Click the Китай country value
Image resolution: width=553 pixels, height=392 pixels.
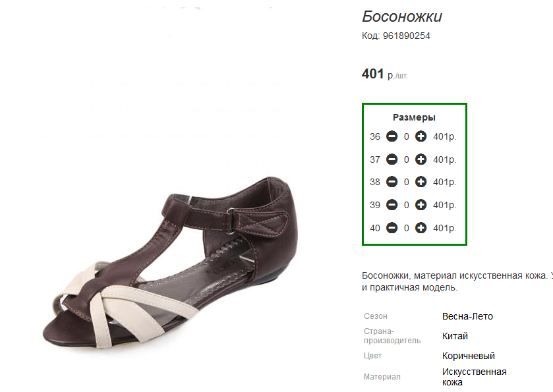tap(455, 336)
